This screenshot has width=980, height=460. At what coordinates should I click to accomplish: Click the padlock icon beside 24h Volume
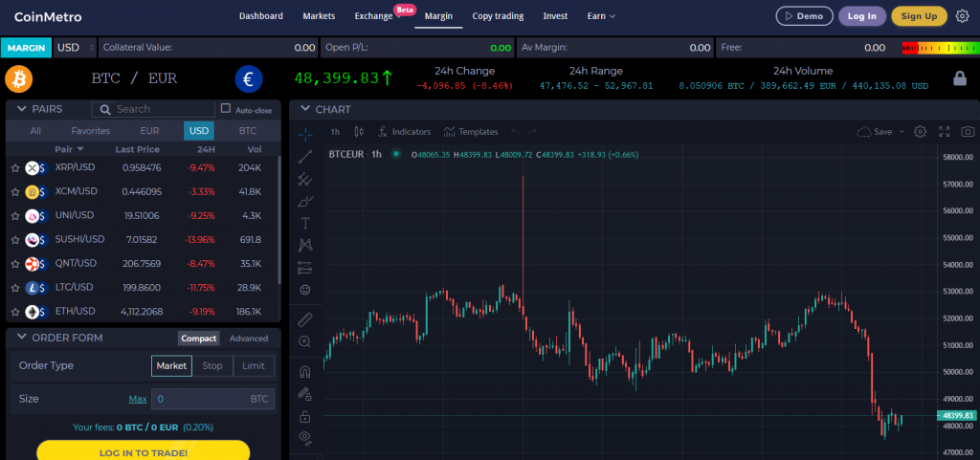(959, 78)
